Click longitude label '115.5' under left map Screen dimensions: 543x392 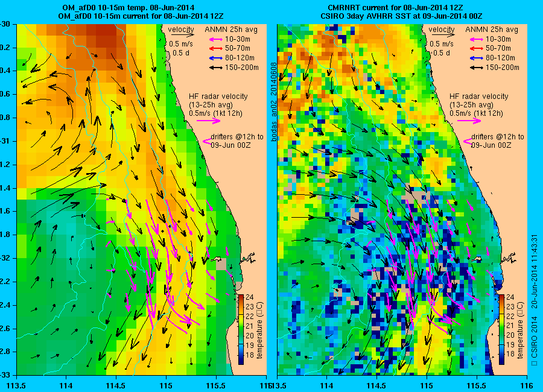pos(216,385)
